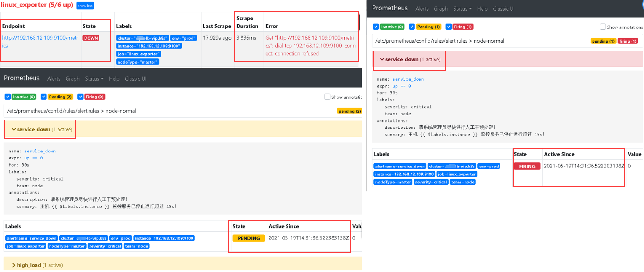
Task: Click Active Since timestamp in pending alert row
Action: click(x=309, y=238)
